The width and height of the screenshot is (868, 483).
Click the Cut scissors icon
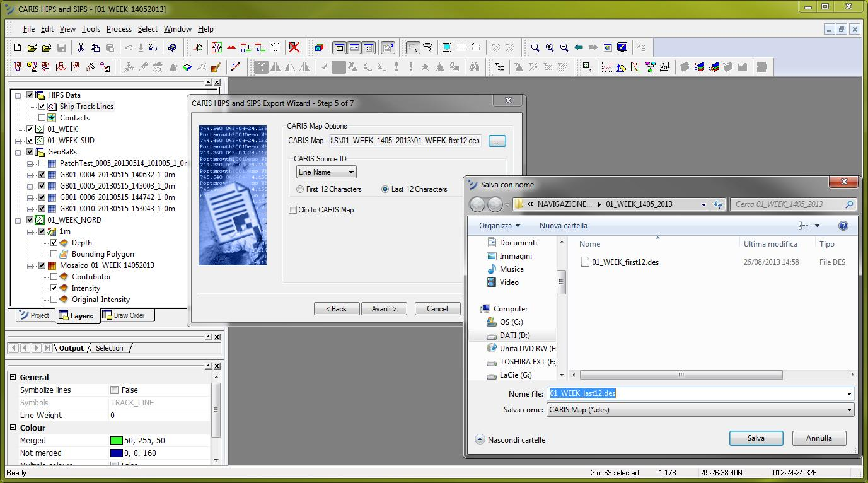81,47
